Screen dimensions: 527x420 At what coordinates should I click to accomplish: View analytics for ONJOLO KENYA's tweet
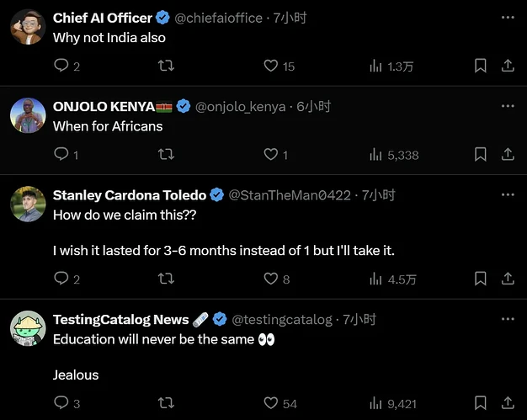(376, 154)
